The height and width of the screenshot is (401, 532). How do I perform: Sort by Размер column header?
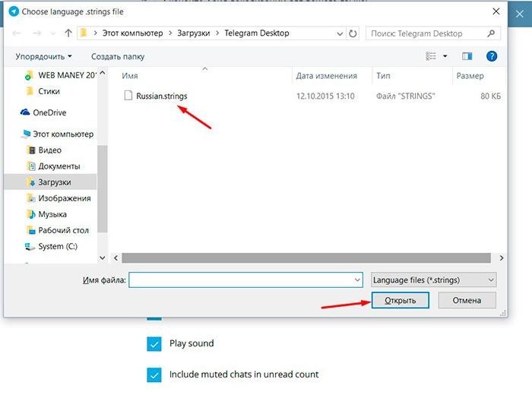(x=470, y=76)
